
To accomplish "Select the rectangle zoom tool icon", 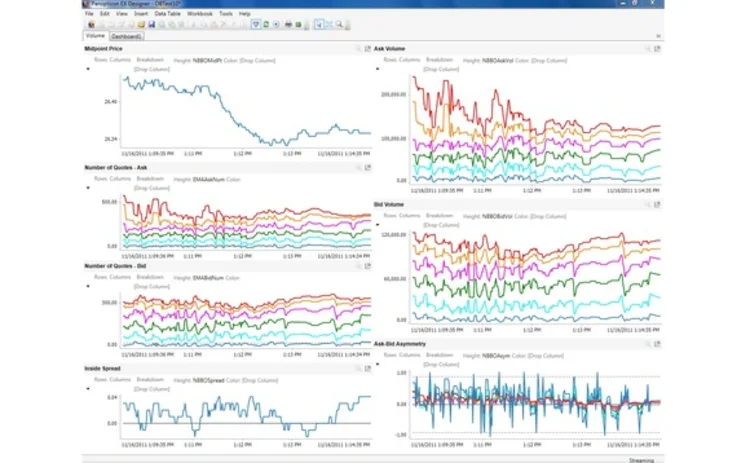I will (329, 24).
